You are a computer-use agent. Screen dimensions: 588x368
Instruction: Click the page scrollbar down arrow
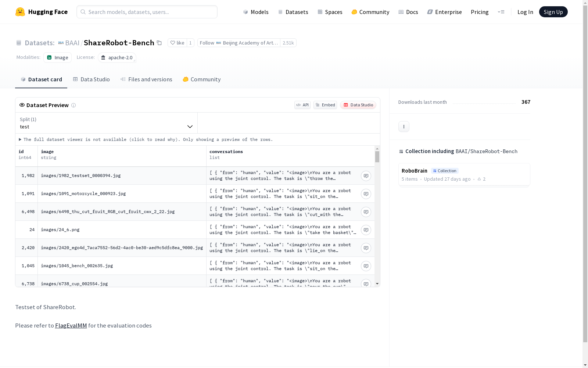585,365
